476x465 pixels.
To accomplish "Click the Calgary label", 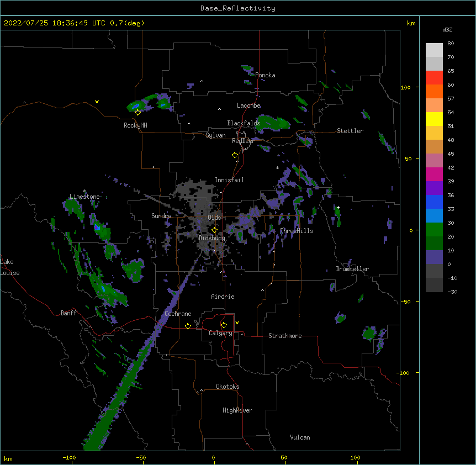I will (220, 333).
